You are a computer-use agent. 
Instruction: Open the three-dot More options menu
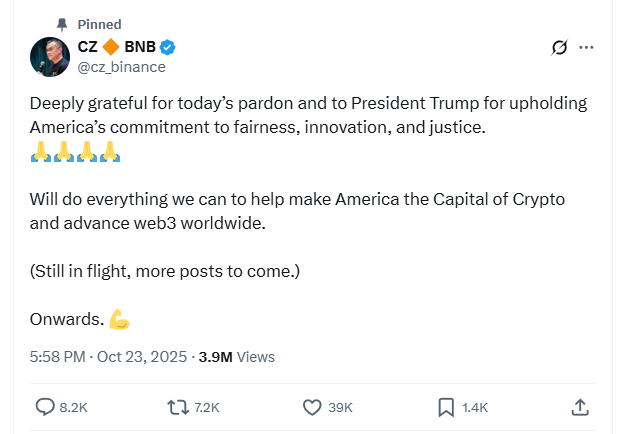click(587, 47)
